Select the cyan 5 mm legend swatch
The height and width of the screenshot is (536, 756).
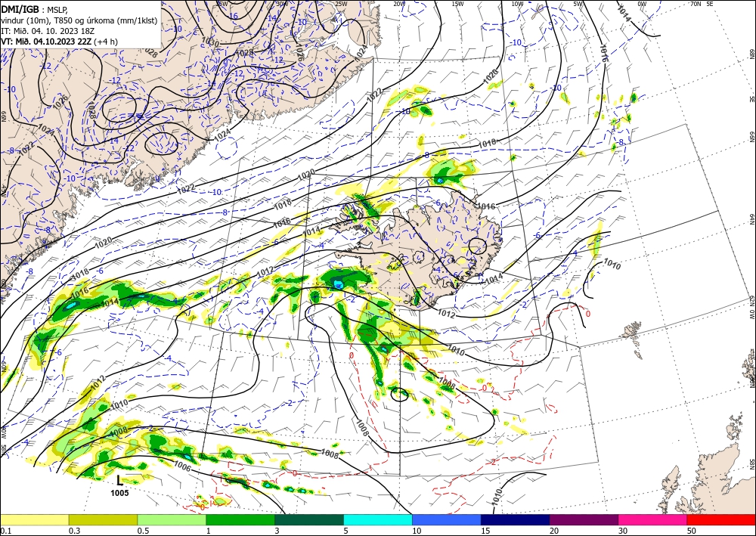coord(378,519)
